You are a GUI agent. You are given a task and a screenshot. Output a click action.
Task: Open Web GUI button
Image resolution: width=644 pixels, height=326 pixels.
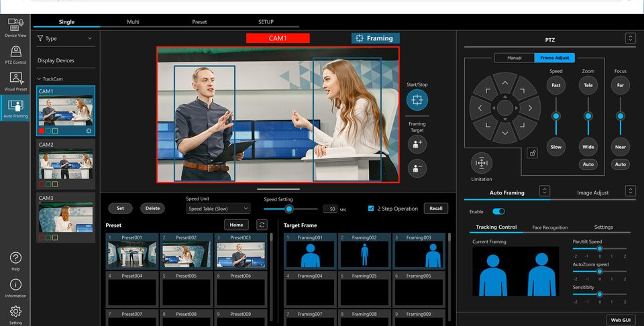621,320
